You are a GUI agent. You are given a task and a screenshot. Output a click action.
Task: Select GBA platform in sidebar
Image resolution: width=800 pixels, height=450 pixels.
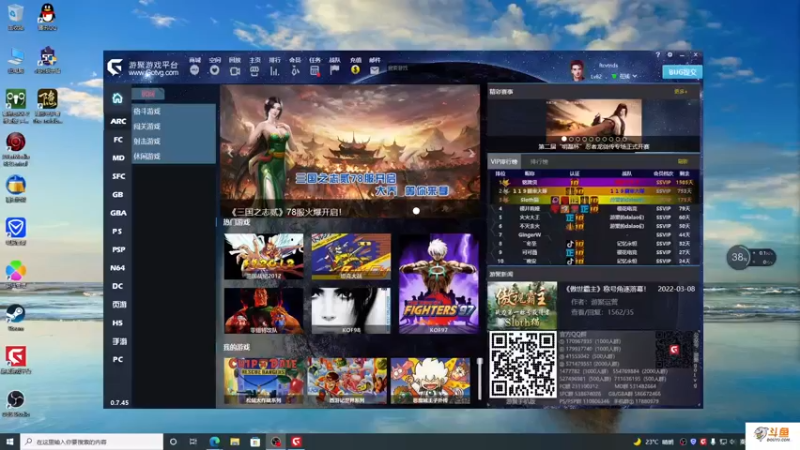[x=118, y=213]
